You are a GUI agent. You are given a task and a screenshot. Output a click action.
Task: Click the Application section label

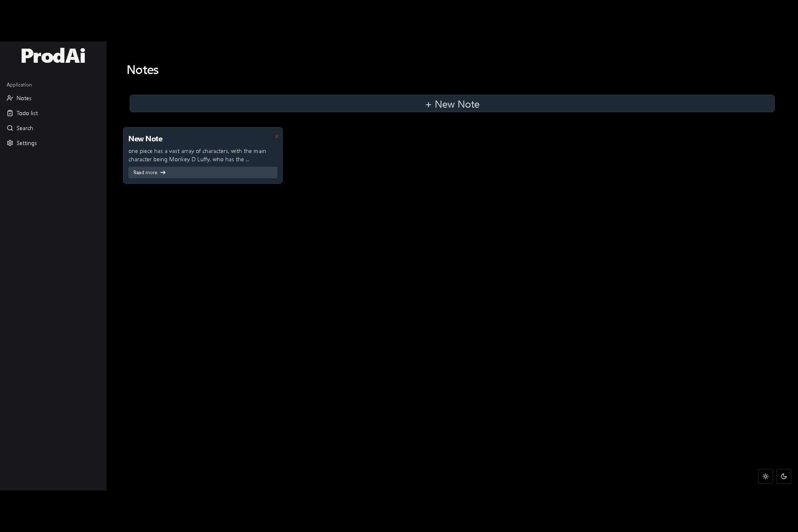[19, 85]
